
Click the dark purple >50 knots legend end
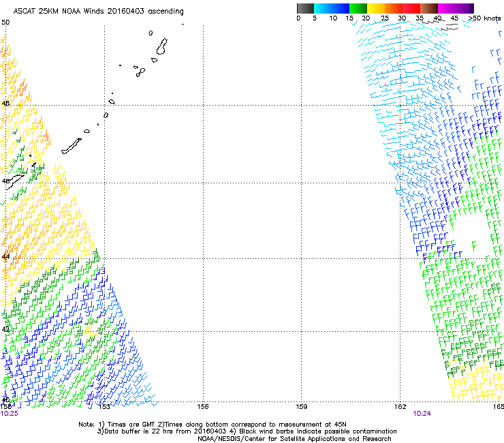click(471, 8)
